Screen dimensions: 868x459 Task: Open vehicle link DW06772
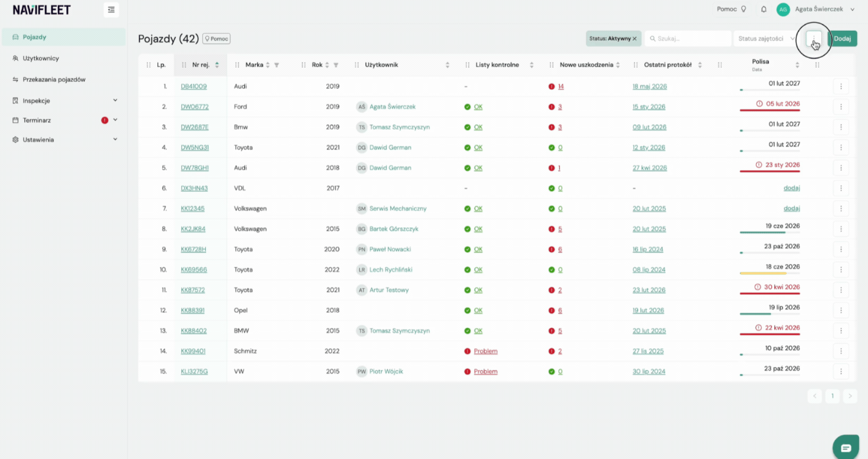[195, 107]
